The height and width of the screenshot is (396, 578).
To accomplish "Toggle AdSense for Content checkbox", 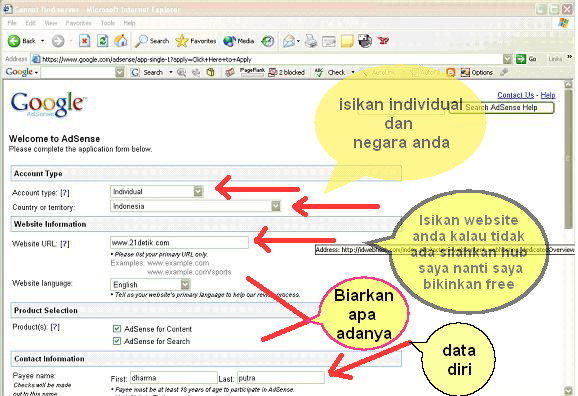I will point(117,329).
